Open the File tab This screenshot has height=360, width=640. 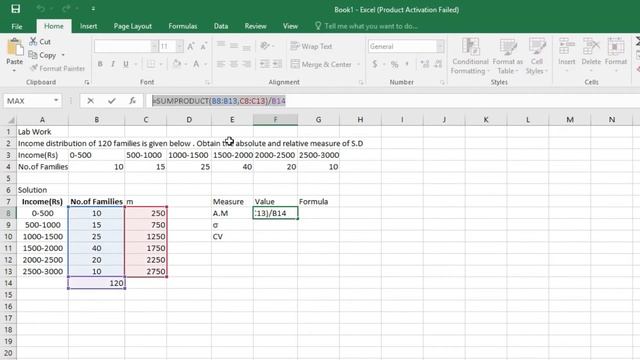pyautogui.click(x=17, y=26)
